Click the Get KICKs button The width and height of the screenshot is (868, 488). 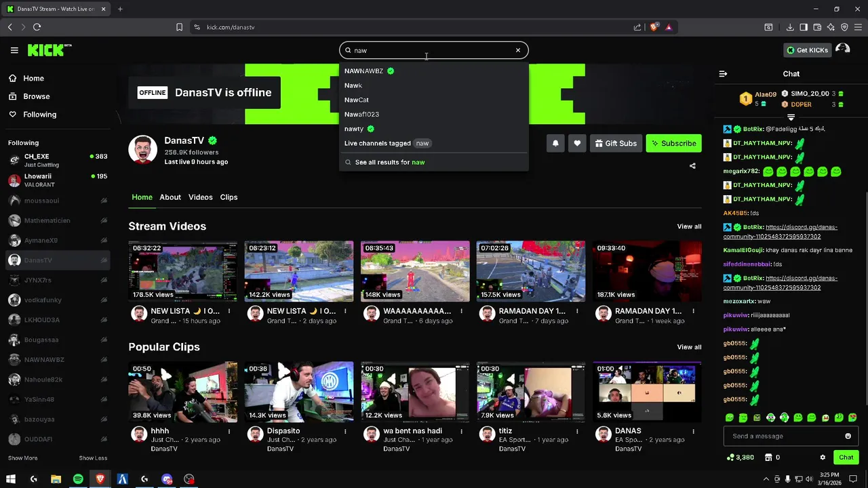coord(807,50)
